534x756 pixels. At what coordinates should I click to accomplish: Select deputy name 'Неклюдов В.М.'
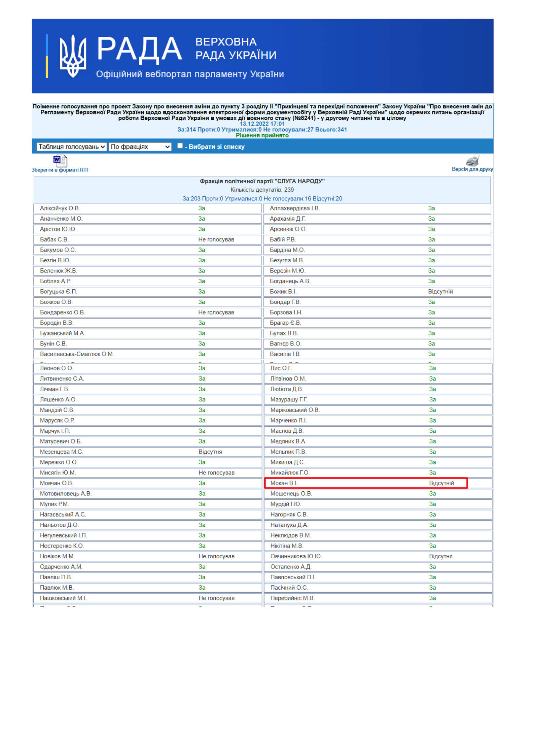point(291,535)
